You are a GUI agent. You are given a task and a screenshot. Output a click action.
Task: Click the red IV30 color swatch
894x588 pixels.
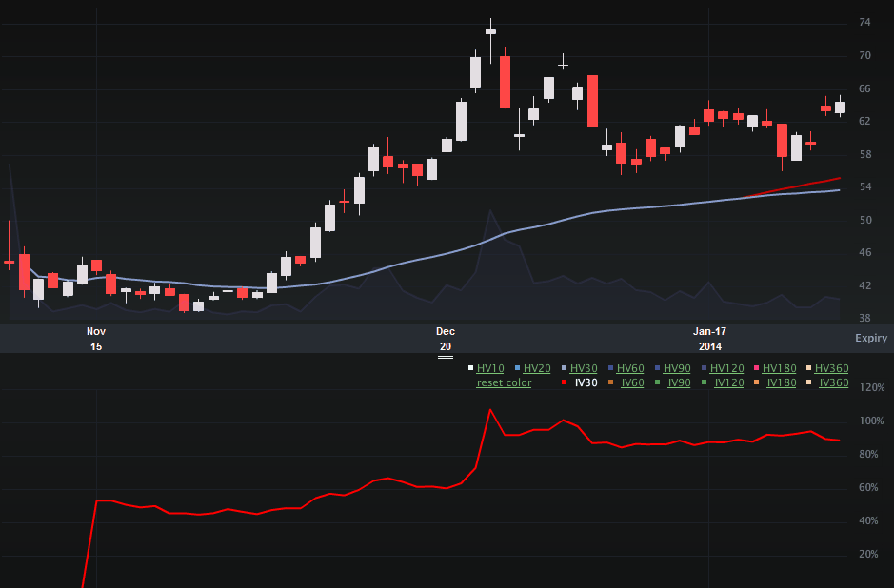coord(565,382)
